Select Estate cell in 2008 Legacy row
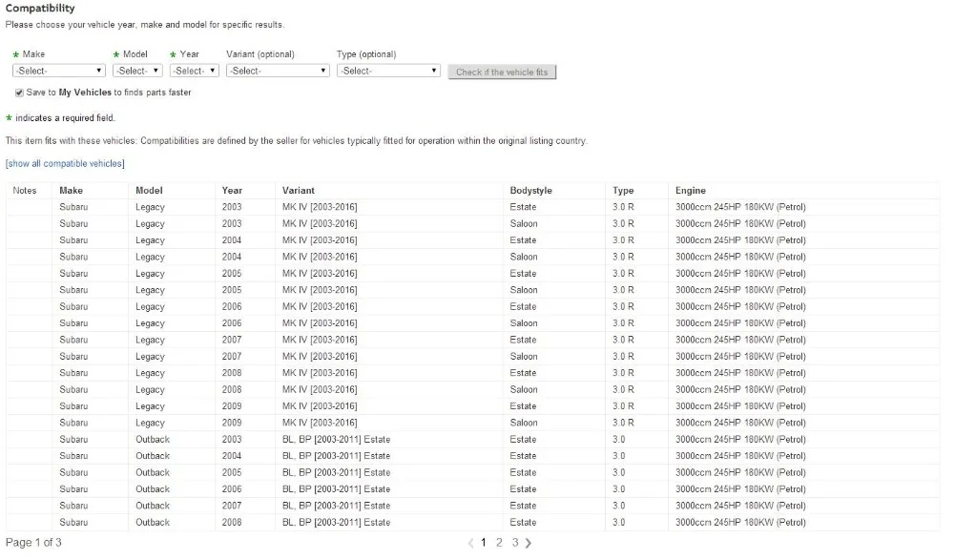 [523, 373]
